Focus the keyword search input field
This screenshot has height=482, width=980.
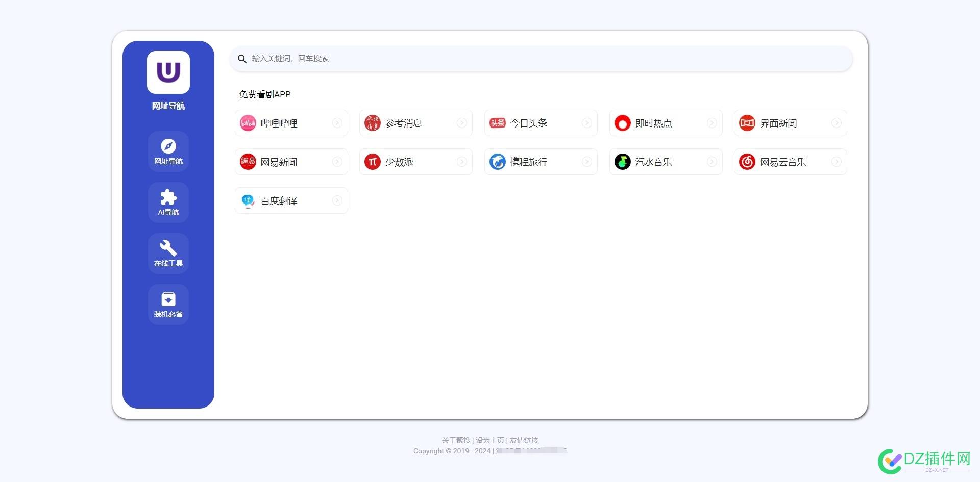(x=541, y=59)
